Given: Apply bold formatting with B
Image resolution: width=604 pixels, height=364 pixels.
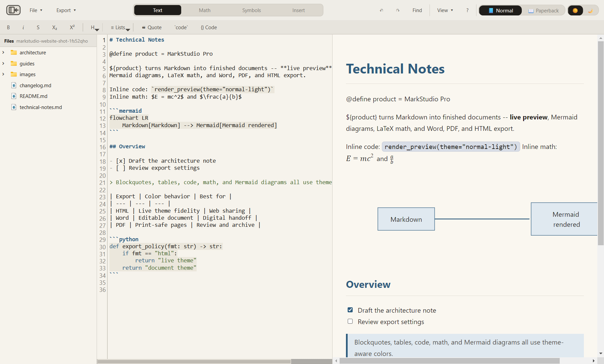Looking at the screenshot, I should pos(8,28).
